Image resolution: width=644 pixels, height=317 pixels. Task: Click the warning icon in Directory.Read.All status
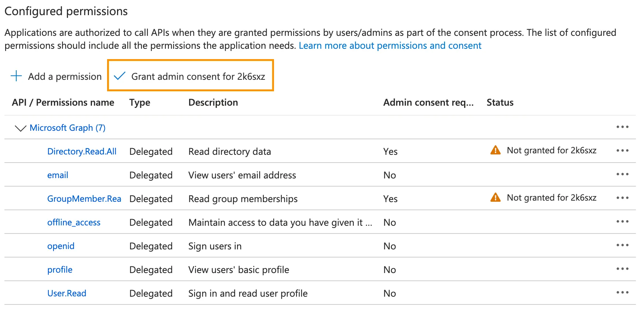[495, 150]
